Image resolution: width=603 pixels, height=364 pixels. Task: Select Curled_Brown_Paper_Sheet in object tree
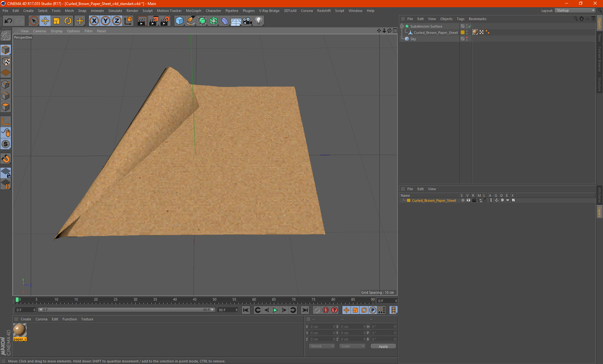[436, 33]
